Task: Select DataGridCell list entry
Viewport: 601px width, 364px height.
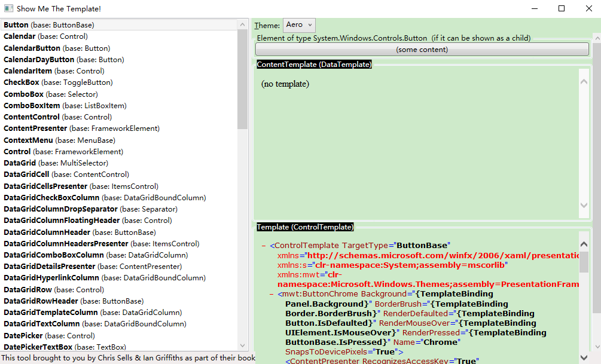Action: point(119,175)
